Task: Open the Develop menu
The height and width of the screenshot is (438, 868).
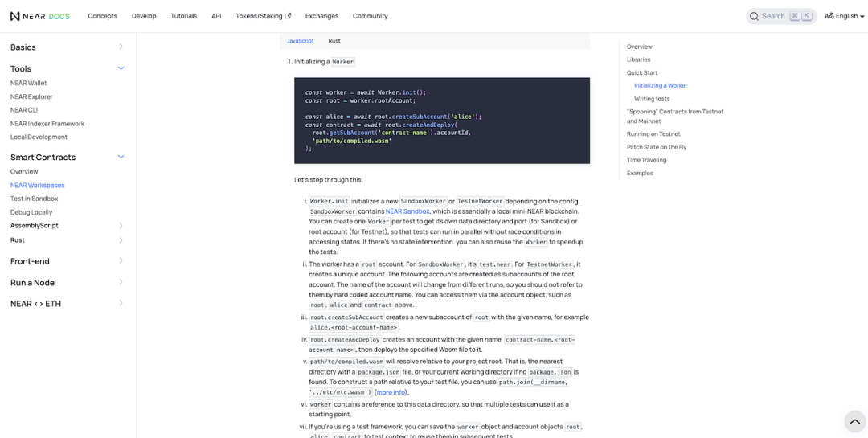Action: [x=144, y=16]
